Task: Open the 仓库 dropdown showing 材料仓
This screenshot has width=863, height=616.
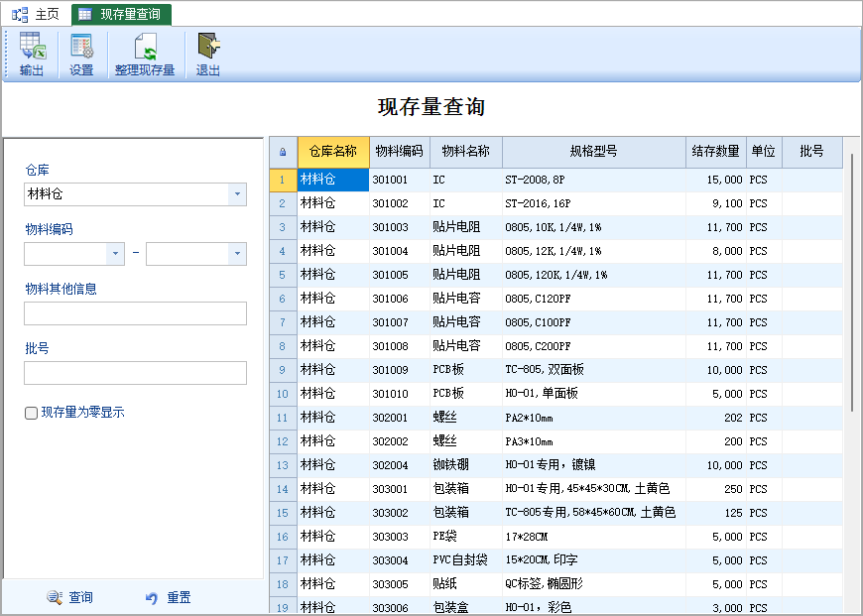Action: click(237, 194)
